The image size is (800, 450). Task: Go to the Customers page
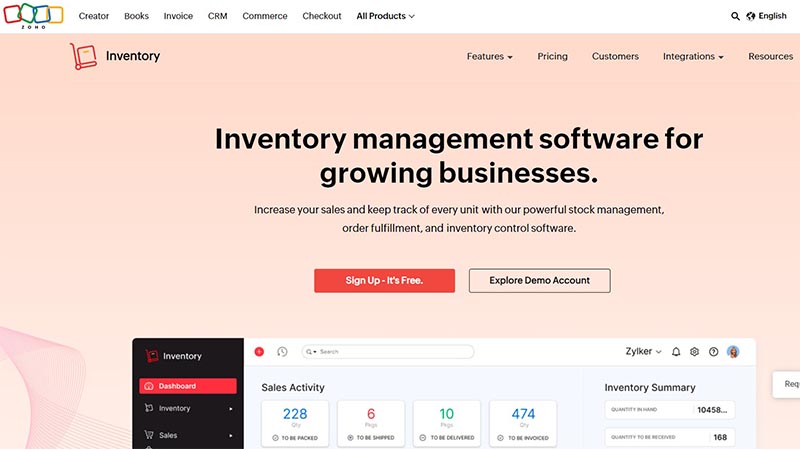tap(615, 56)
